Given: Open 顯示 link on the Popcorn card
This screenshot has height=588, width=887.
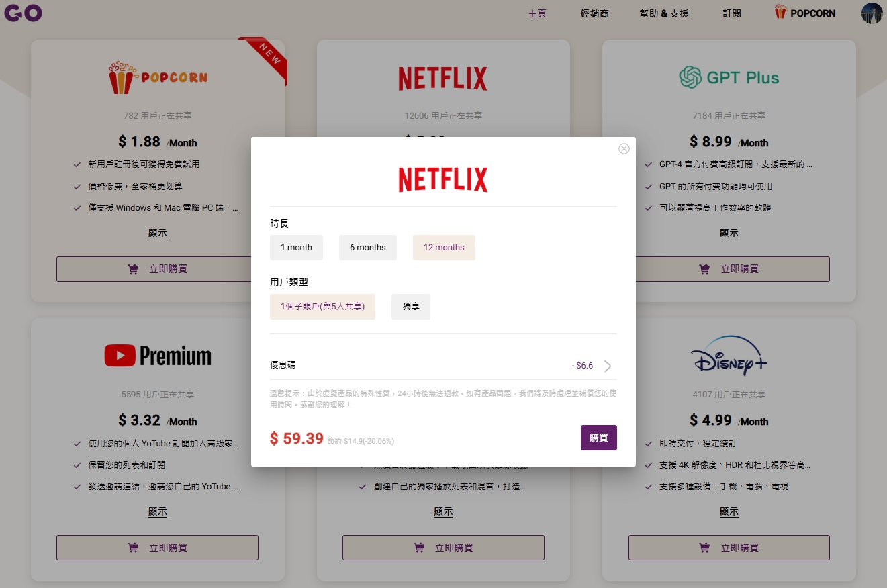Looking at the screenshot, I should [x=158, y=234].
